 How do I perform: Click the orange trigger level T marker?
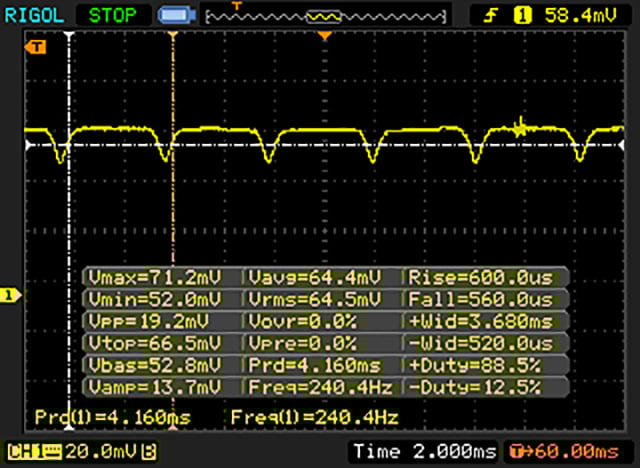pyautogui.click(x=36, y=47)
